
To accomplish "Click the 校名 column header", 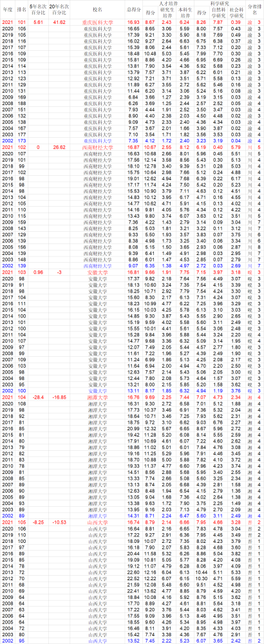I will (x=98, y=10).
